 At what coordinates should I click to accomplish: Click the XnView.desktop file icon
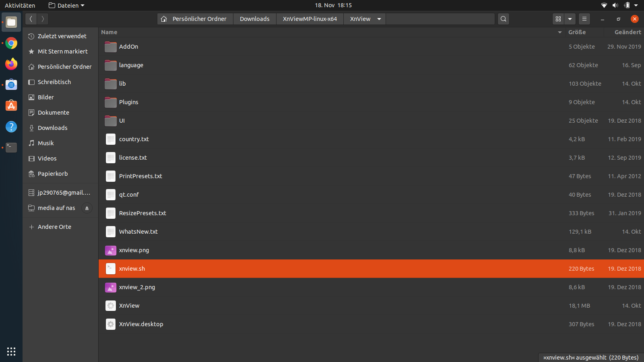[x=111, y=324]
